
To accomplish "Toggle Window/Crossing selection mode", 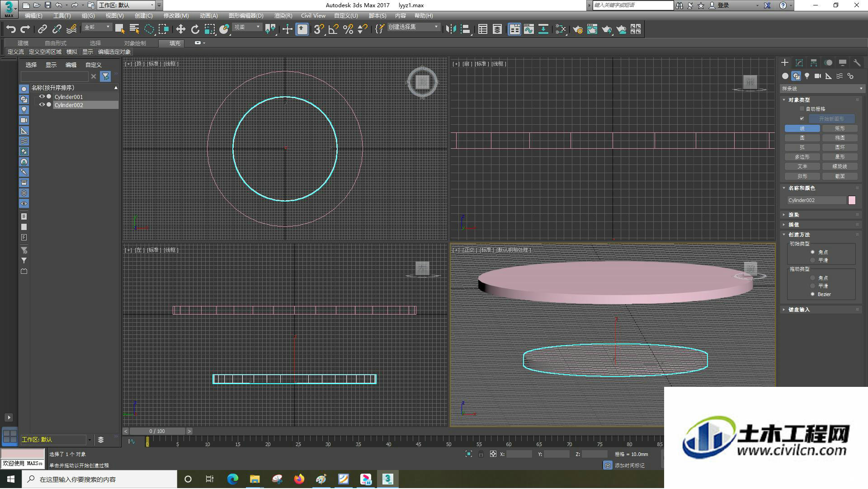I will click(x=164, y=29).
